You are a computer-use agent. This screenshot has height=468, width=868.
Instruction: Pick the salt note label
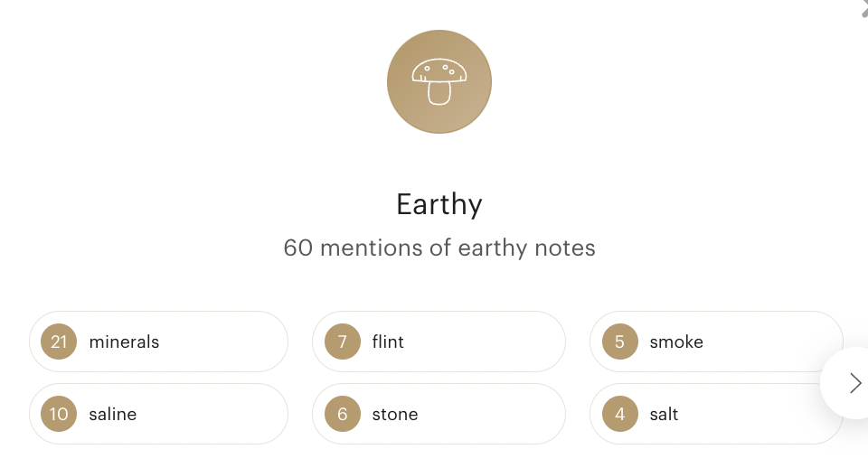[x=664, y=414]
